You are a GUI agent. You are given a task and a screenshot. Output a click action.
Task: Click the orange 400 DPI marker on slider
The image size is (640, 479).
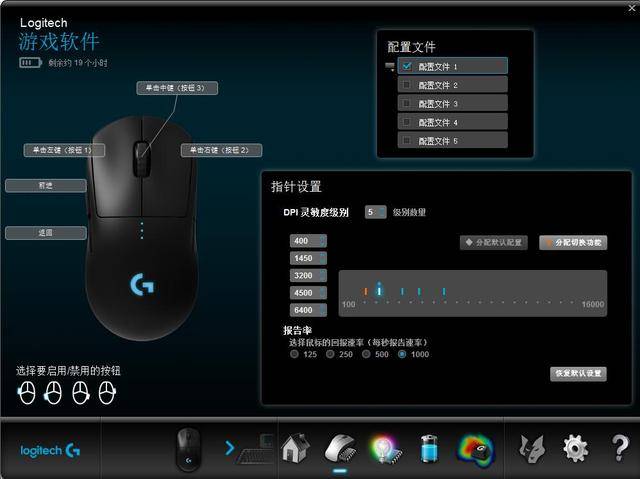pyautogui.click(x=366, y=291)
